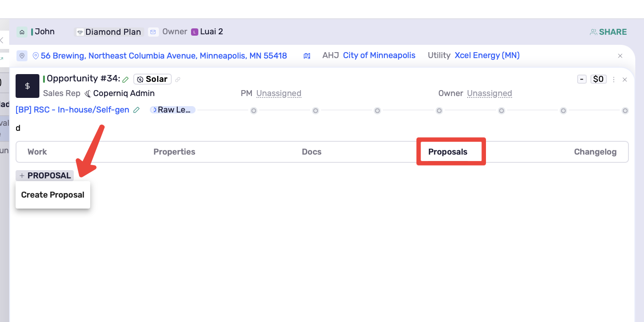Click the SHARE button
This screenshot has width=644, height=322.
click(608, 32)
